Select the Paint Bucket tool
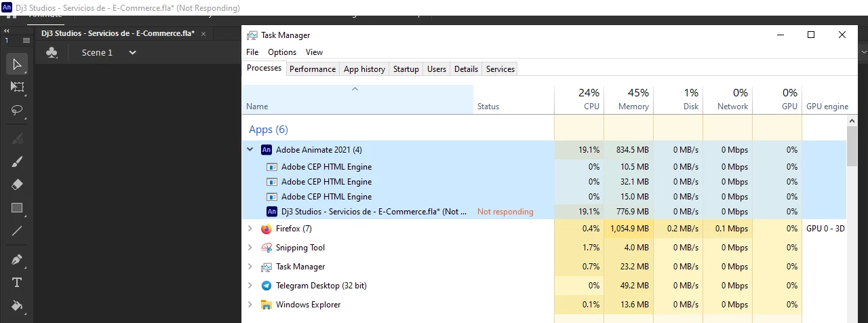This screenshot has width=868, height=323. [18, 305]
